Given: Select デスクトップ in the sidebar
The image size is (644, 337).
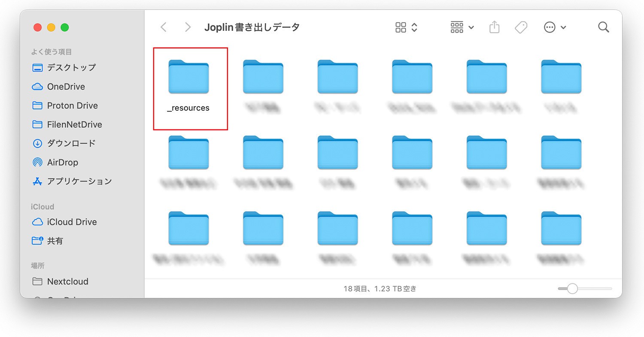Looking at the screenshot, I should [x=71, y=68].
